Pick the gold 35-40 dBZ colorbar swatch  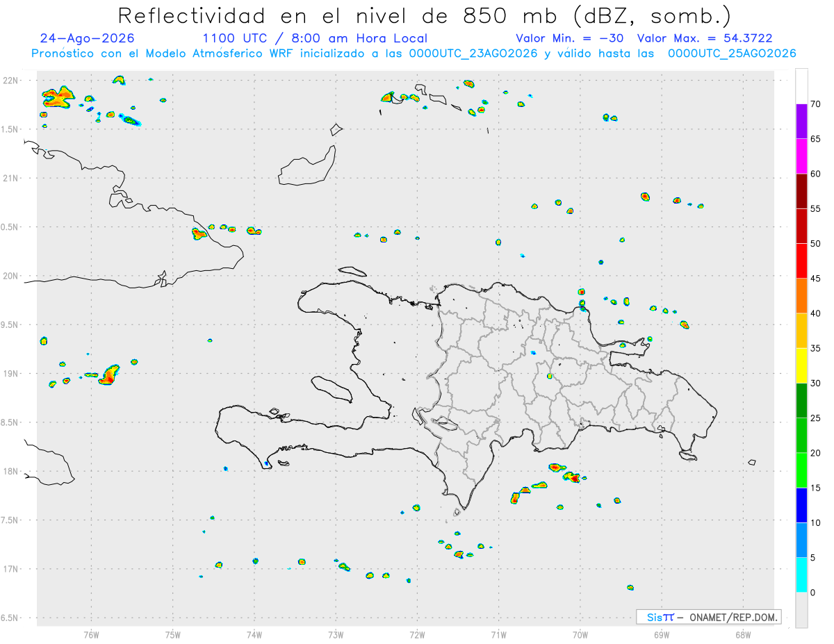pos(801,331)
